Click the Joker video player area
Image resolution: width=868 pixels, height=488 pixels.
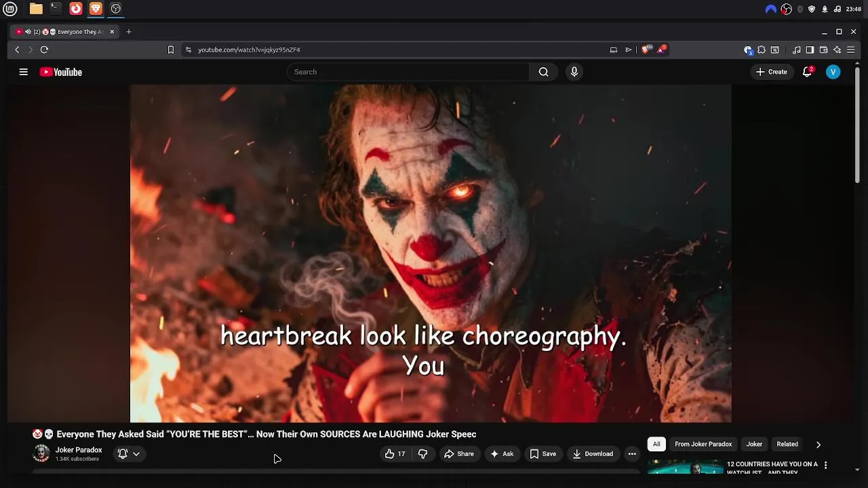click(431, 253)
